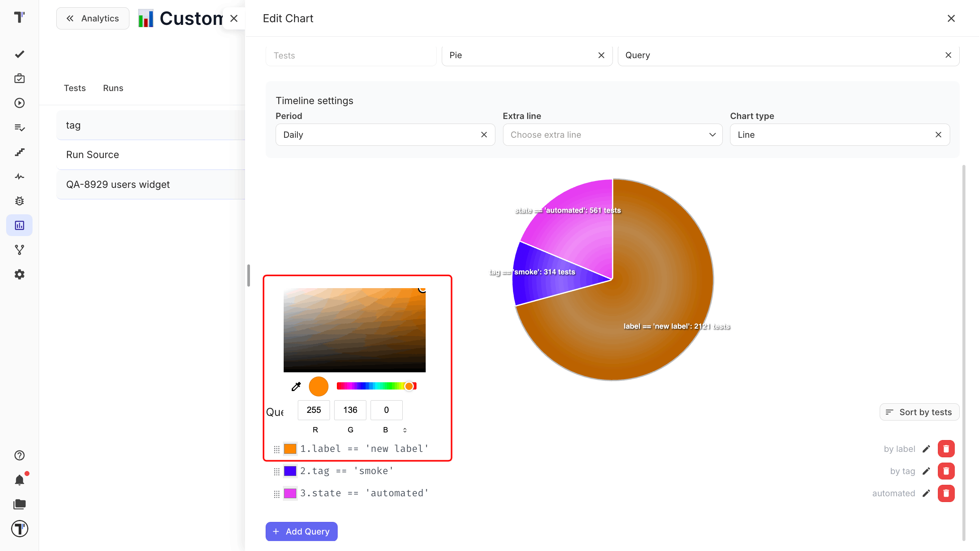Click the R value input field
Screen dimensions: 980x551
314,410
